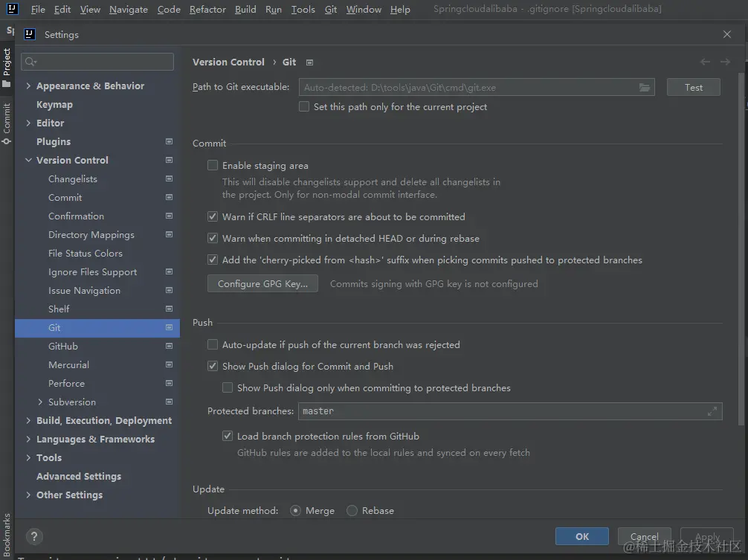Enable staging area checkbox
Image resolution: width=748 pixels, height=560 pixels.
click(x=213, y=166)
